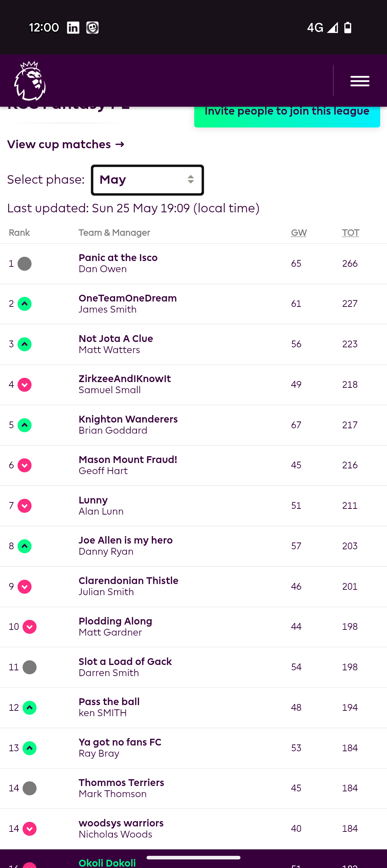Open OneTeamOneDream team page
The image size is (387, 868).
tap(128, 298)
